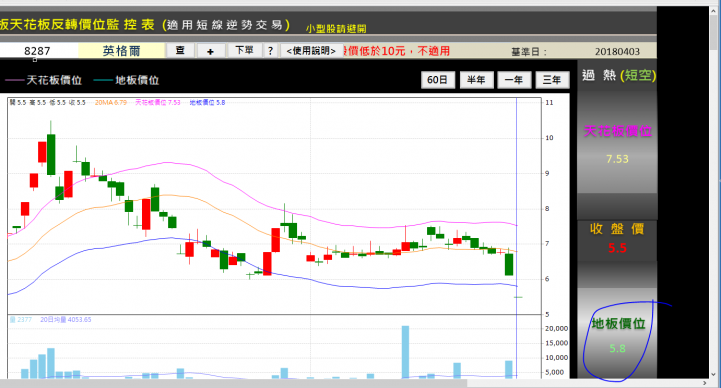Click the 20MA 6.79 chart label
The height and width of the screenshot is (388, 721).
pos(111,103)
